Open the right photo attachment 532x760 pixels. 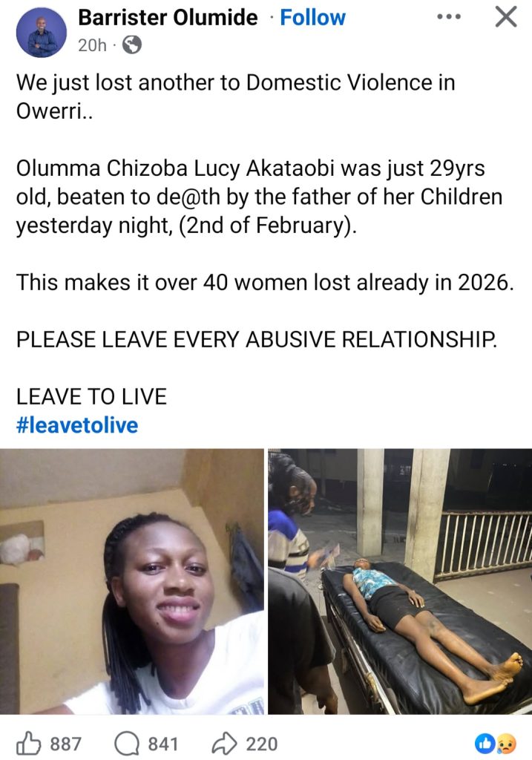[x=400, y=581]
